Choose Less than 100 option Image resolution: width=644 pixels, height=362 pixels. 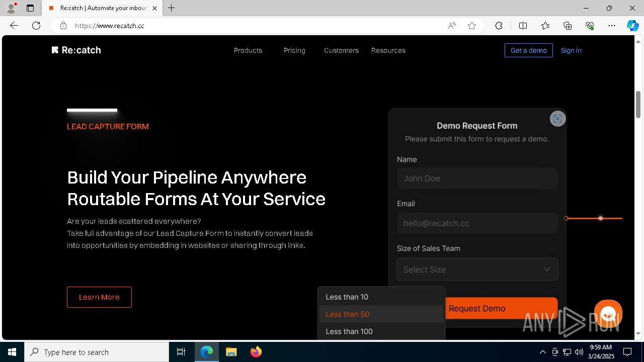click(381, 331)
